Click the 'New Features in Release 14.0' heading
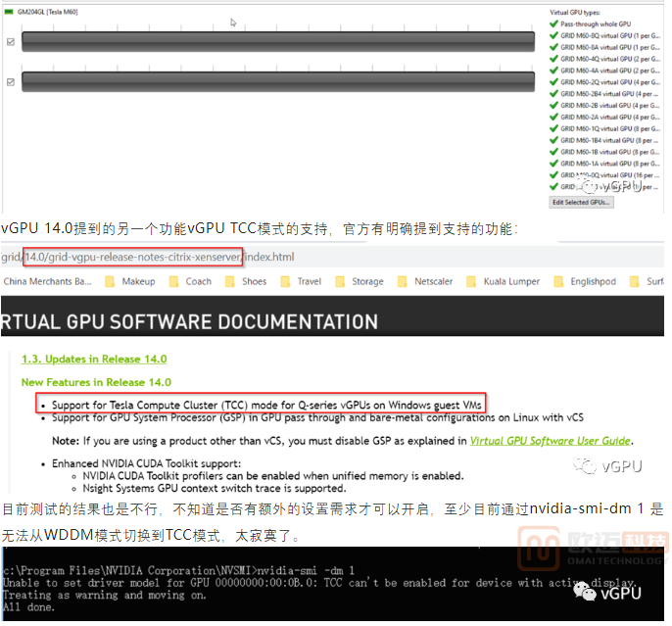 pos(96,382)
